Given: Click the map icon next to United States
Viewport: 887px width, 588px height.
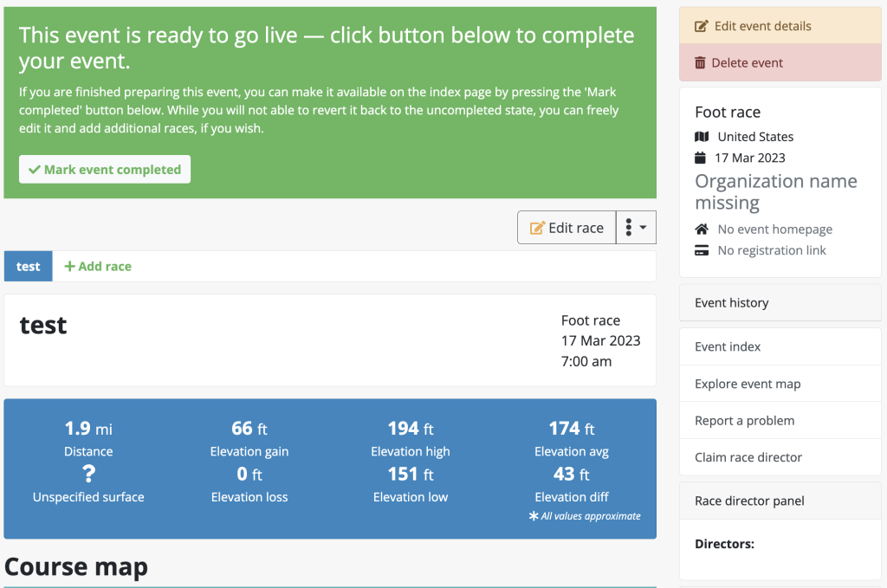Looking at the screenshot, I should click(702, 137).
